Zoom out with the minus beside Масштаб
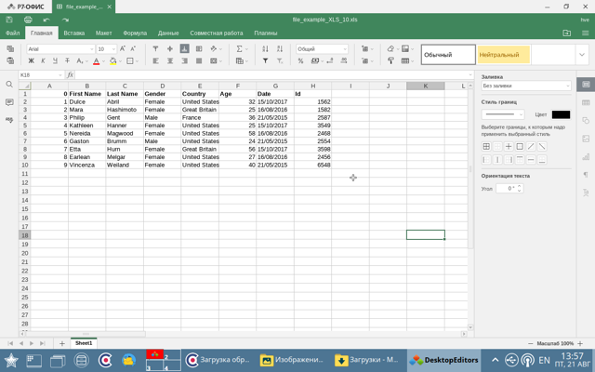Image resolution: width=595 pixels, height=372 pixels. tap(530, 344)
